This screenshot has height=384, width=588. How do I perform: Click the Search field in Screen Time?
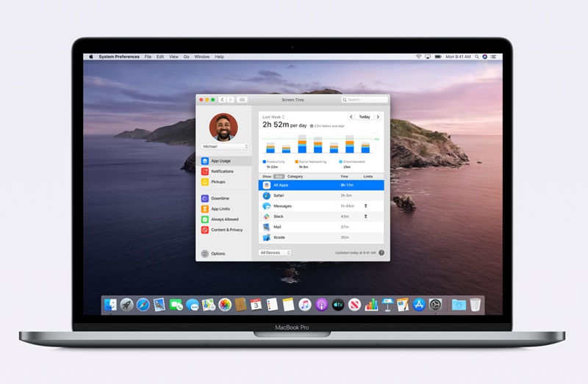365,99
